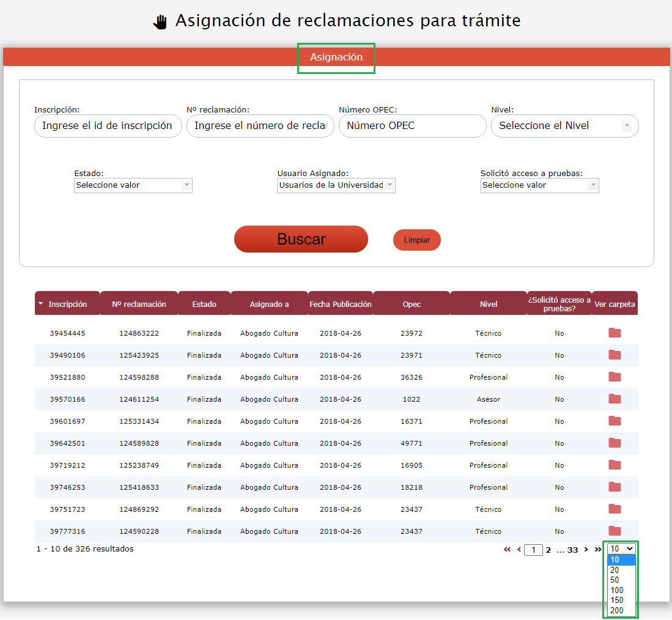
Task: Focus the Número OPEC input field
Action: (x=412, y=126)
